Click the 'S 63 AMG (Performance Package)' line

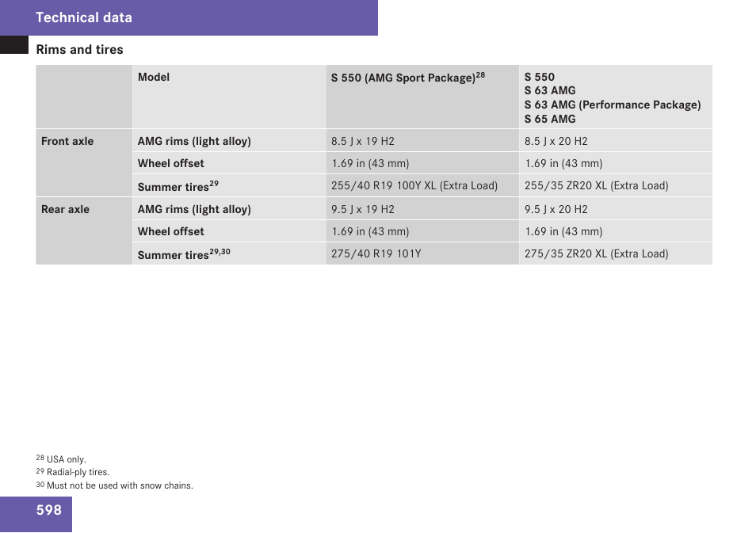(613, 105)
